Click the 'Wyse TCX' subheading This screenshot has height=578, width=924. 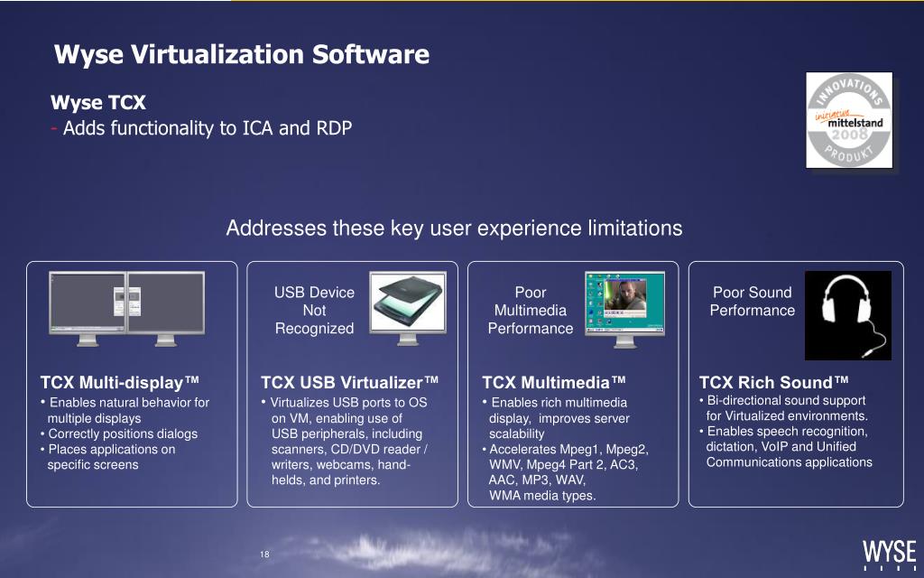[x=98, y=103]
